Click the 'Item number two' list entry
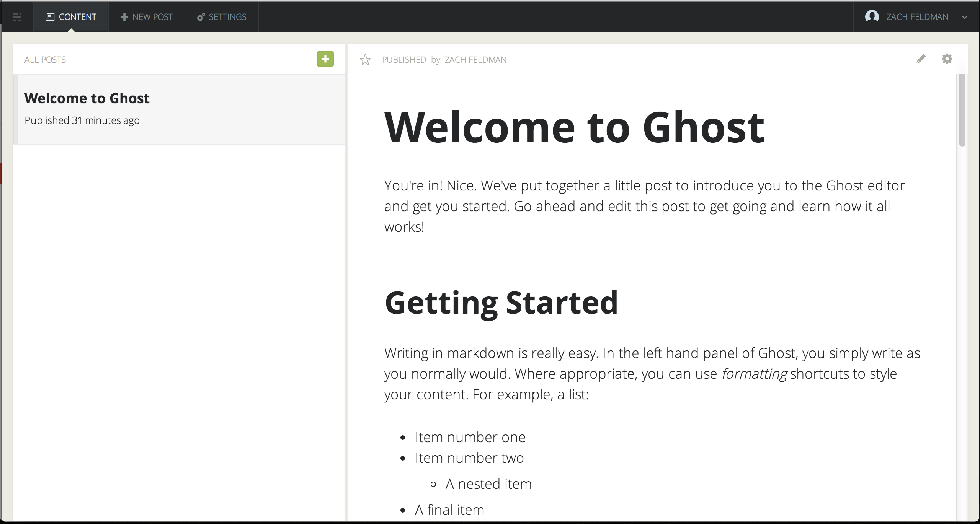This screenshot has width=980, height=524. (469, 458)
